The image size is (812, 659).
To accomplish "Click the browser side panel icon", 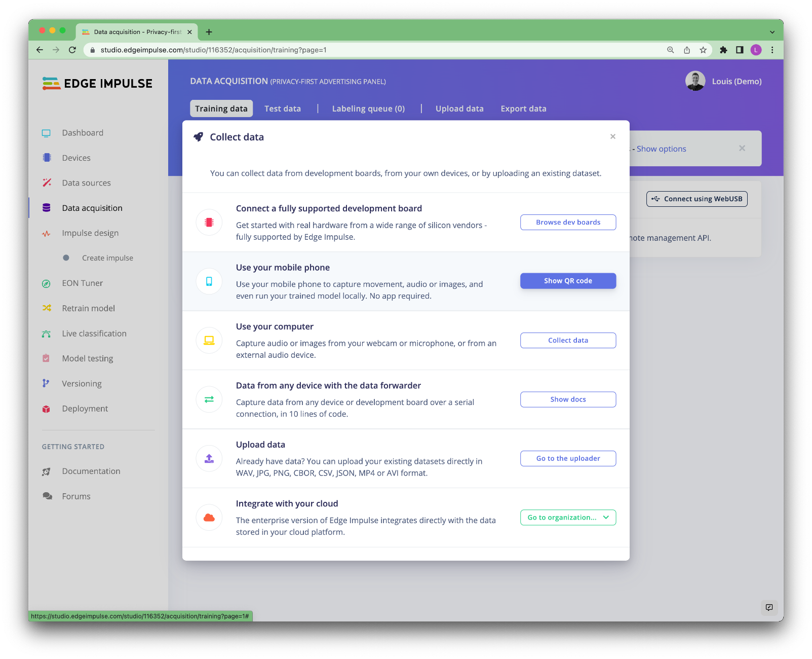I will click(740, 50).
